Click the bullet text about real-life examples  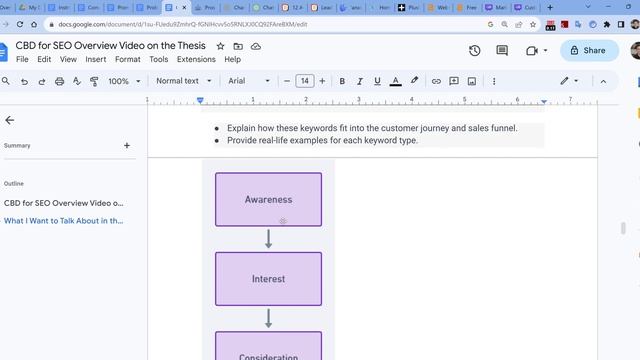point(322,140)
